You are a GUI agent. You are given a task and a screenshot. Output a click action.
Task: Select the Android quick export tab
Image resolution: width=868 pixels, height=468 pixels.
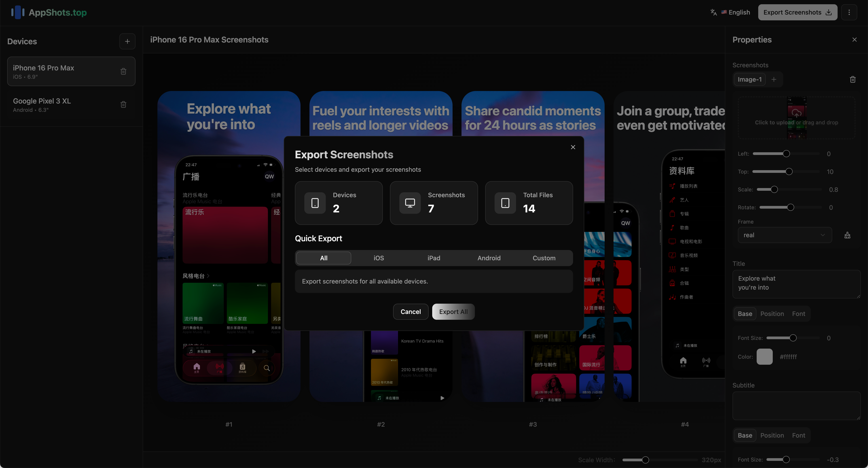coord(489,258)
